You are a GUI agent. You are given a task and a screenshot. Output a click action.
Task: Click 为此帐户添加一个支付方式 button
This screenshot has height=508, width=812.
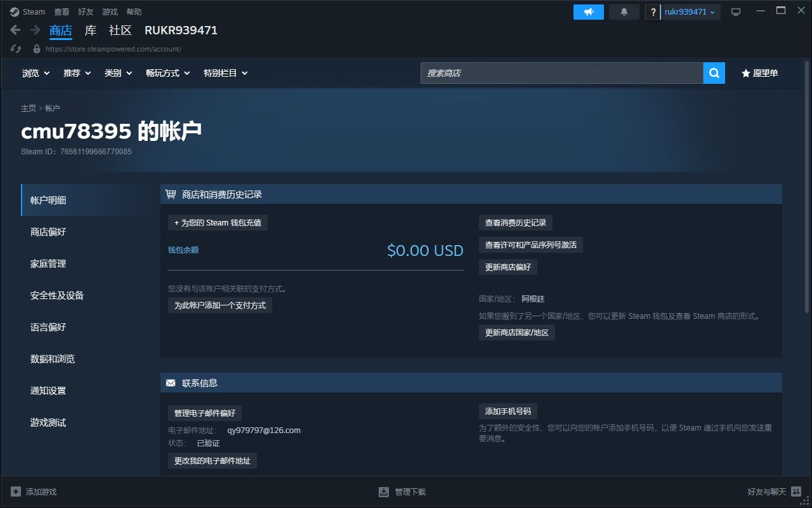[220, 305]
